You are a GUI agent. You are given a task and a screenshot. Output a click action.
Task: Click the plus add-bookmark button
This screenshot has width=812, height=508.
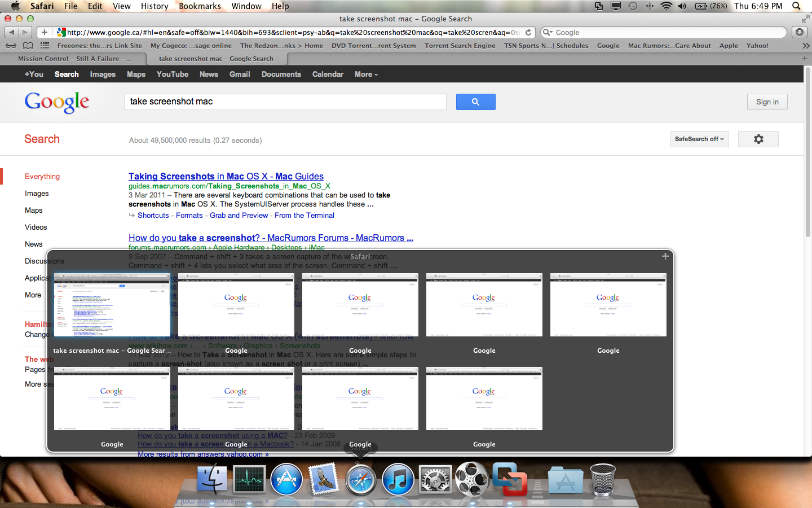click(x=45, y=32)
